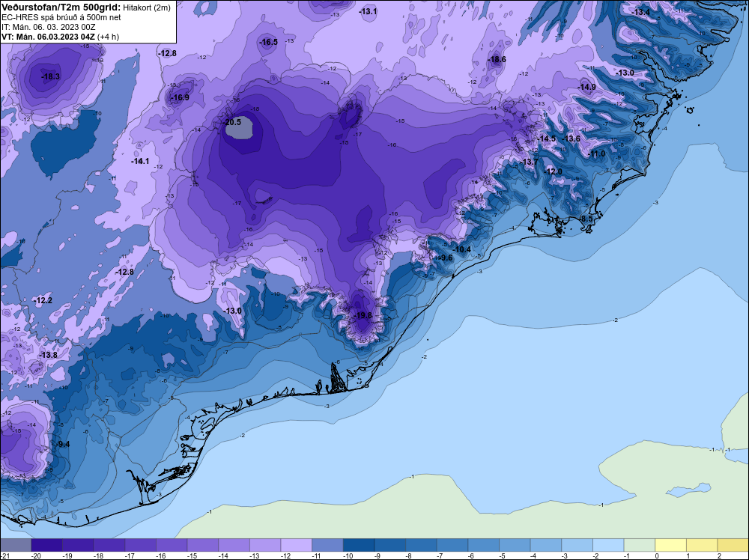Select legend swatch between -6 and -5

click(x=483, y=545)
